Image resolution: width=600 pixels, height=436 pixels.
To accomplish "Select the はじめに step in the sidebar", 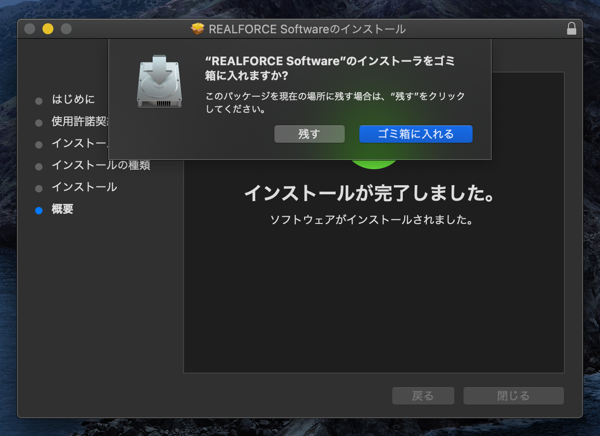I will point(73,100).
